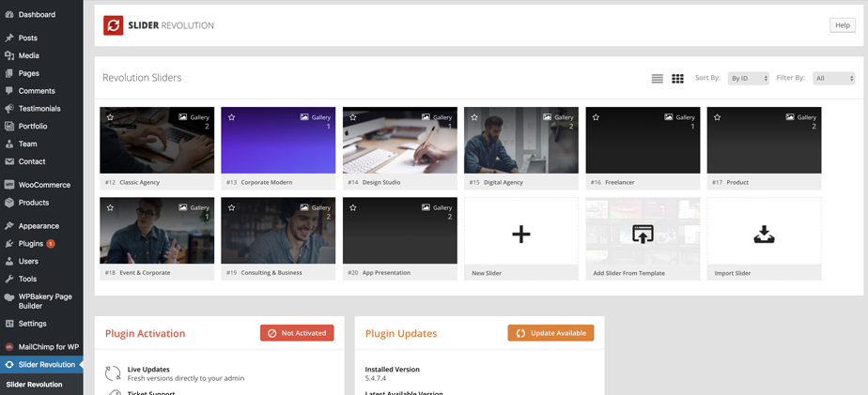
Task: Click the Gallery icon on Product slider
Action: point(790,117)
